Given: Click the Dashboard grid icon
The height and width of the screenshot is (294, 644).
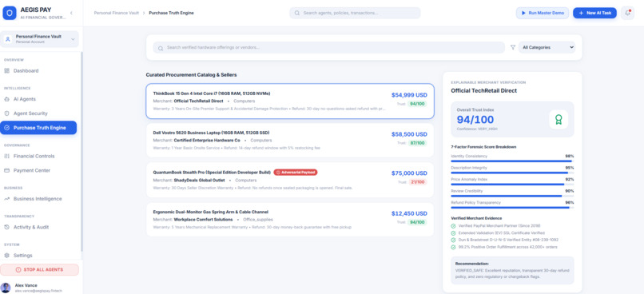Looking at the screenshot, I should click(6, 70).
